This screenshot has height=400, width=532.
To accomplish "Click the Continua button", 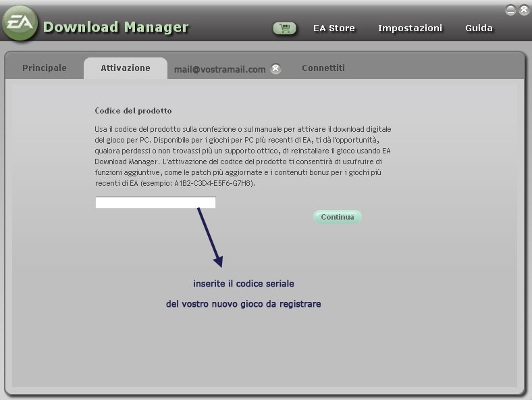I will coord(338,217).
